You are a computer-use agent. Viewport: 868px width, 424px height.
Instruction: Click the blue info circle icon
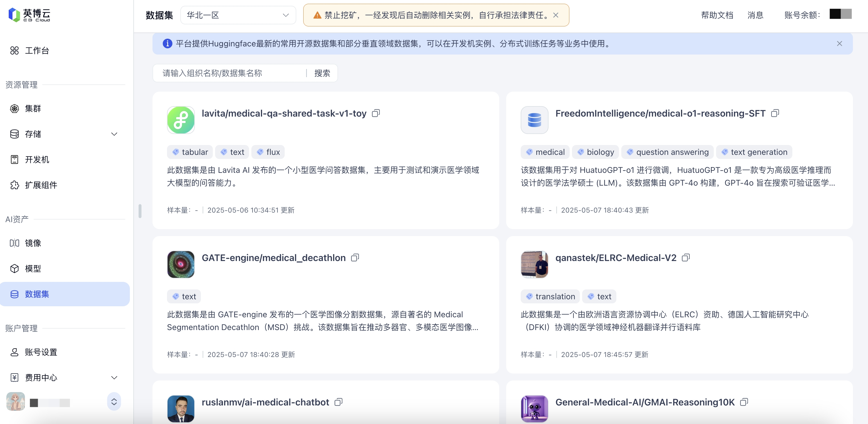coord(168,44)
